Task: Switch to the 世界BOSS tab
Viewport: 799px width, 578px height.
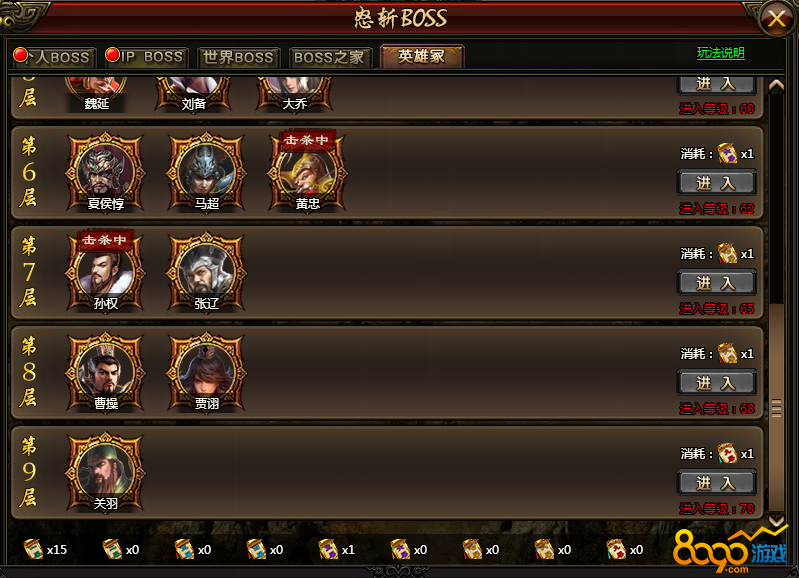Action: pos(238,57)
